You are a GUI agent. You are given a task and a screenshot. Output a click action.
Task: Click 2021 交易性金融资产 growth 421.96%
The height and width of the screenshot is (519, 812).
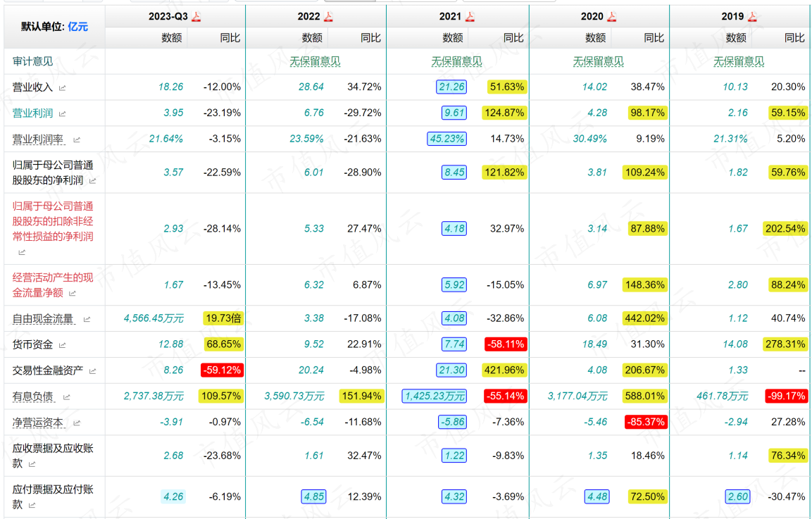coord(504,370)
